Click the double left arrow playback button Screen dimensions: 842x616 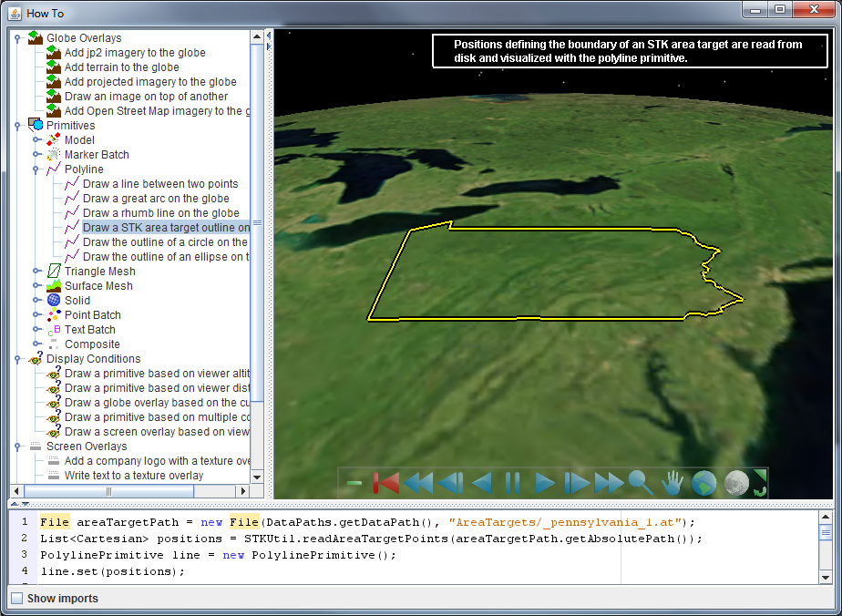coord(417,483)
